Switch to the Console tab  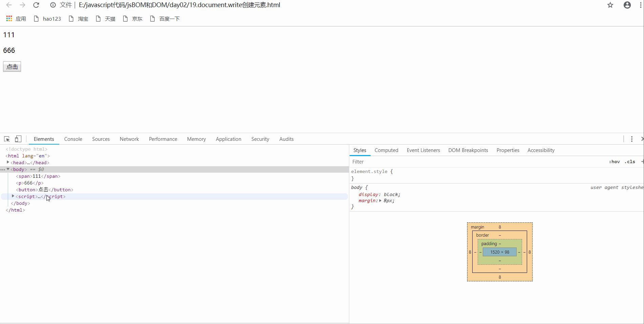(73, 139)
